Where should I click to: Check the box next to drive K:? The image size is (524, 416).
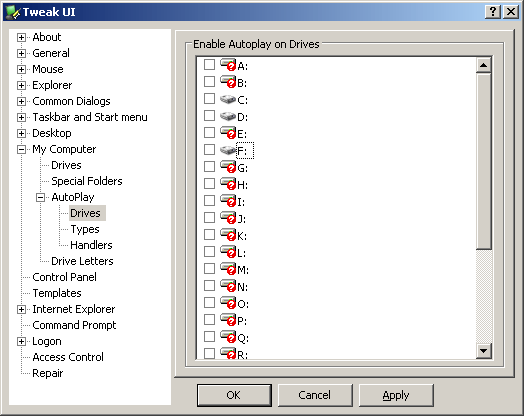point(209,235)
